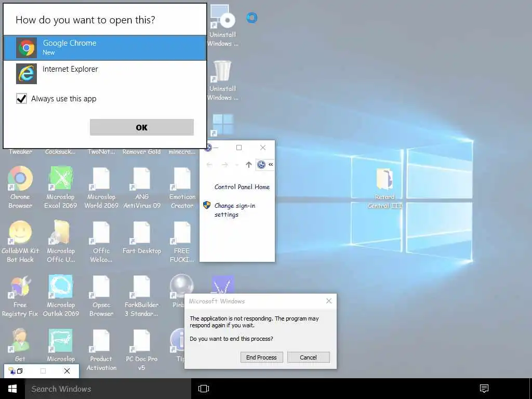The image size is (532, 399).
Task: Open the Get desktop shortcut with person icon
Action: (20, 345)
